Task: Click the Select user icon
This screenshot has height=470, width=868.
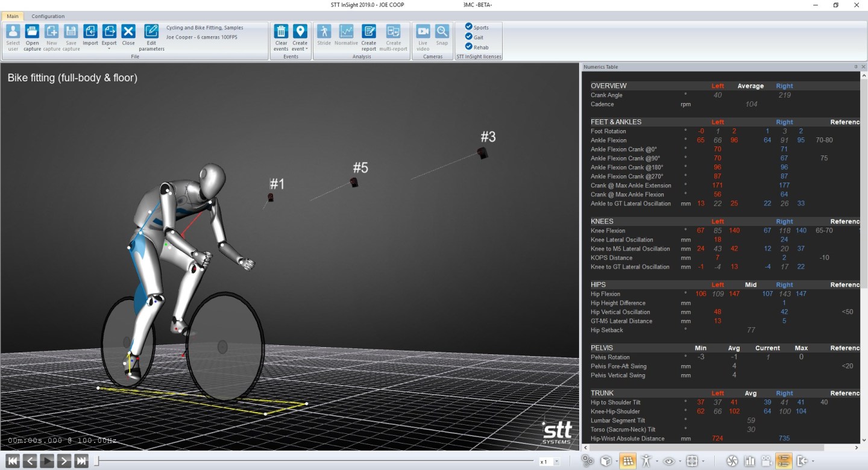Action: (x=13, y=32)
